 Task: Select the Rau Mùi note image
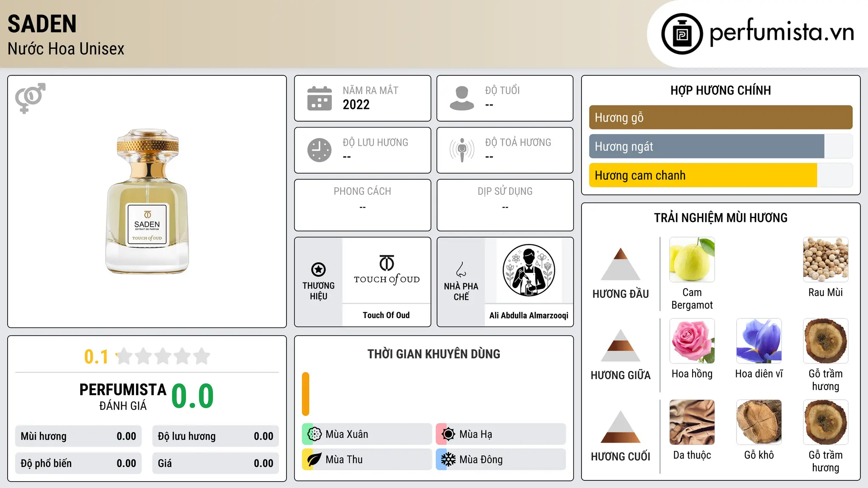[x=826, y=260]
